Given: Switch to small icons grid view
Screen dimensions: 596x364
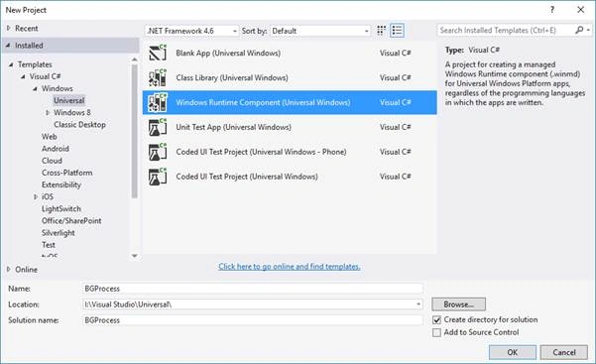Looking at the screenshot, I should [x=381, y=31].
